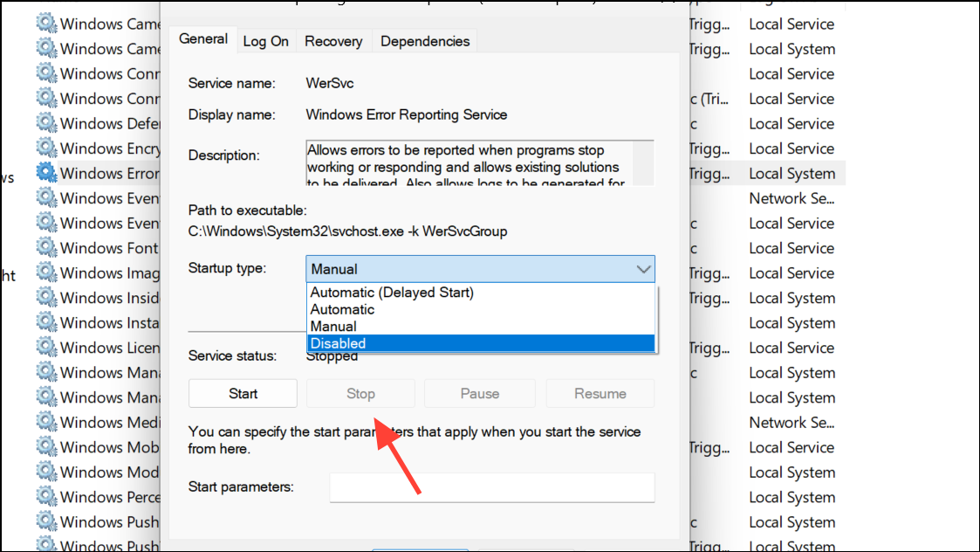This screenshot has height=552, width=980.
Task: Click the Windows Font service gear icon
Action: coord(45,248)
